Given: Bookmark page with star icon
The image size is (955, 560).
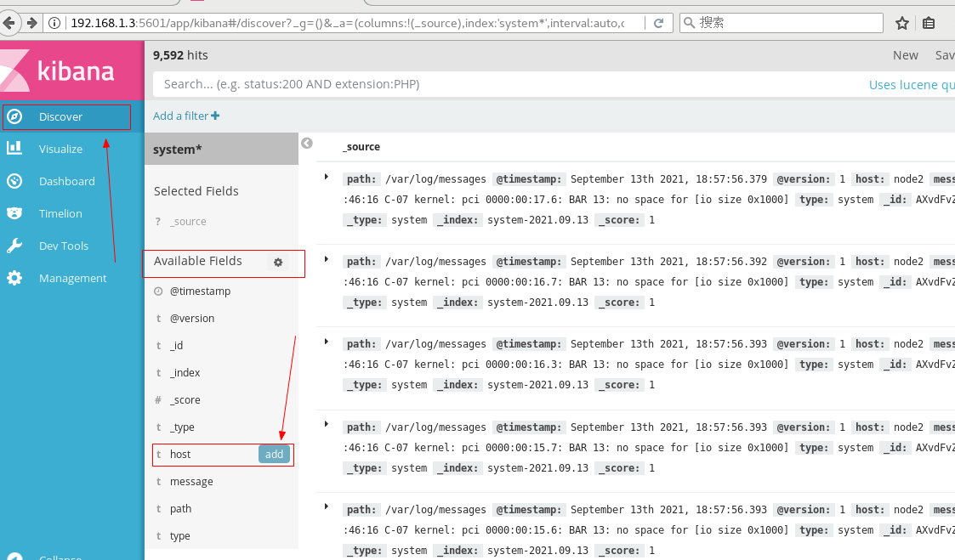Looking at the screenshot, I should click(x=902, y=23).
